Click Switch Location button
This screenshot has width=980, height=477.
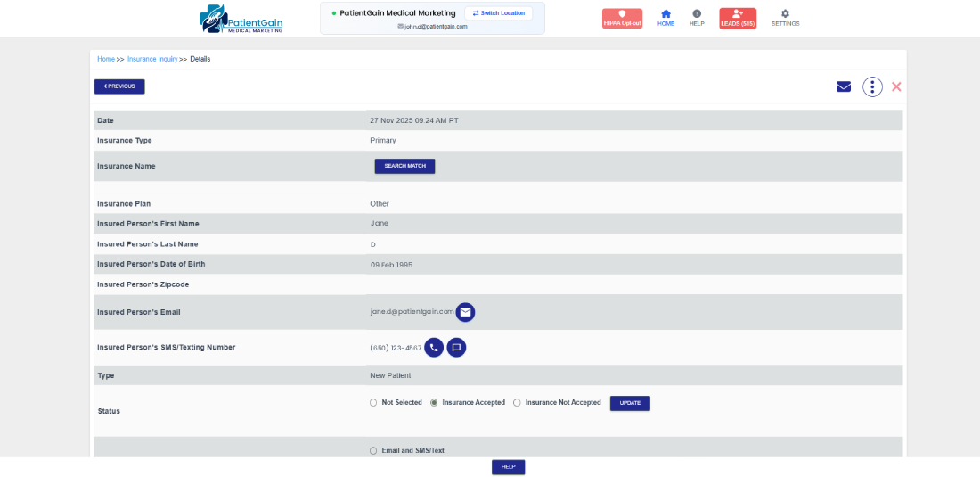click(x=498, y=13)
